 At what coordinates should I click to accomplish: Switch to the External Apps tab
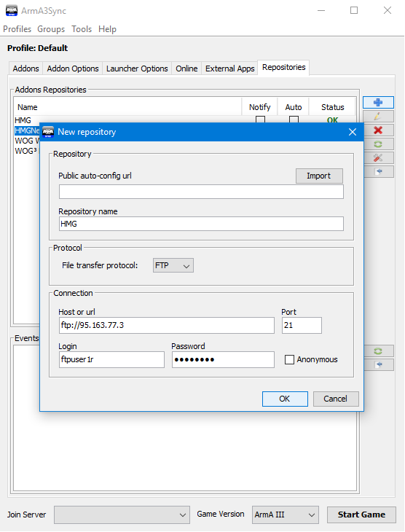[229, 69]
